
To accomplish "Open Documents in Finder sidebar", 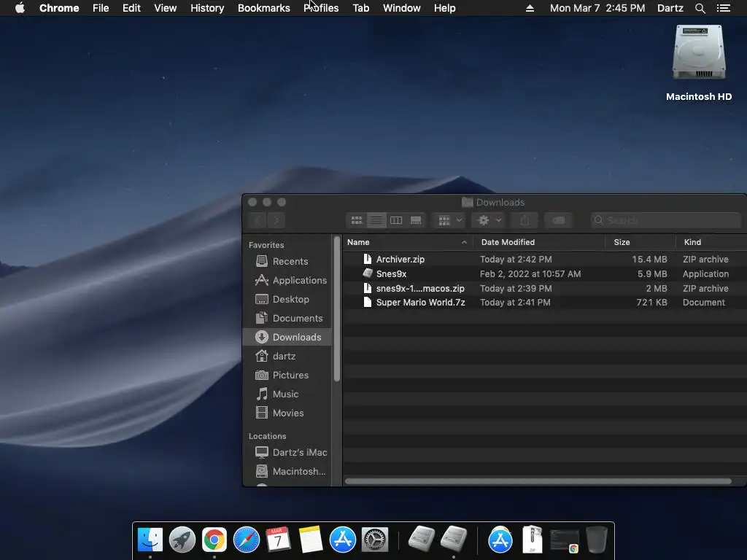I will pyautogui.click(x=287, y=318).
